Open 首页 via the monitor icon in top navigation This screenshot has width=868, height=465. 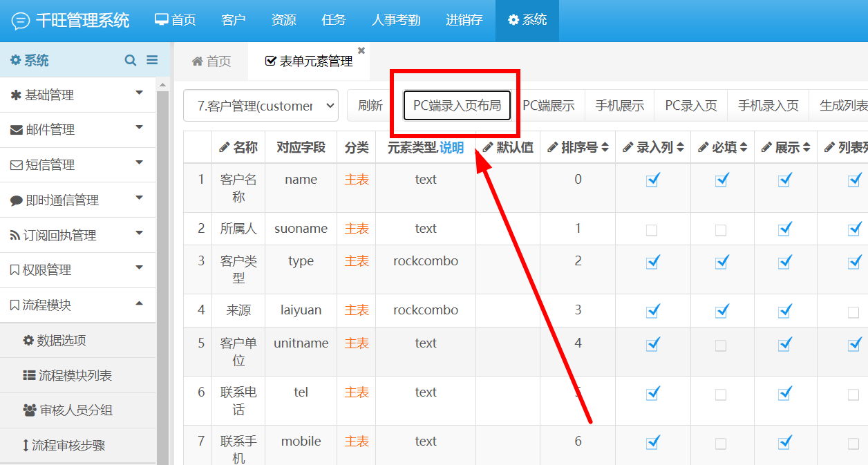click(x=161, y=19)
